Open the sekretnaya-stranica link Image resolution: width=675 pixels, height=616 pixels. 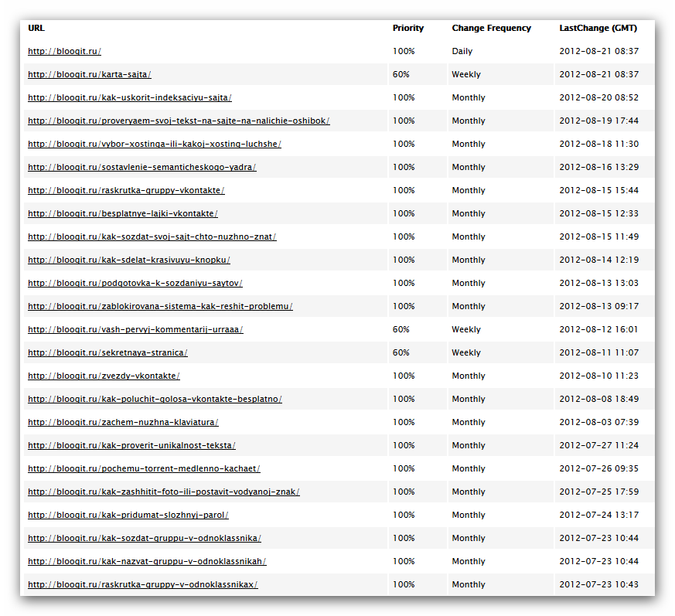pos(107,353)
